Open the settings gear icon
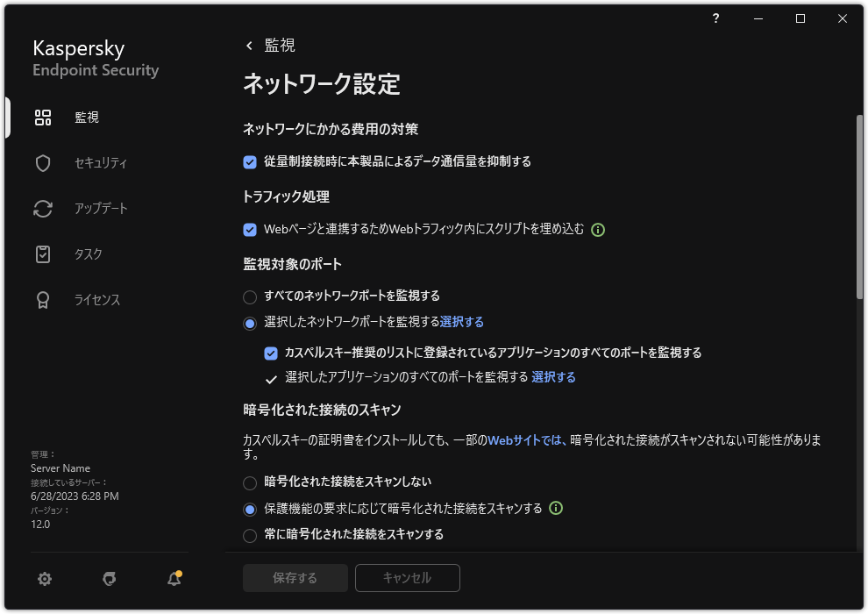This screenshot has height=614, width=868. (44, 579)
